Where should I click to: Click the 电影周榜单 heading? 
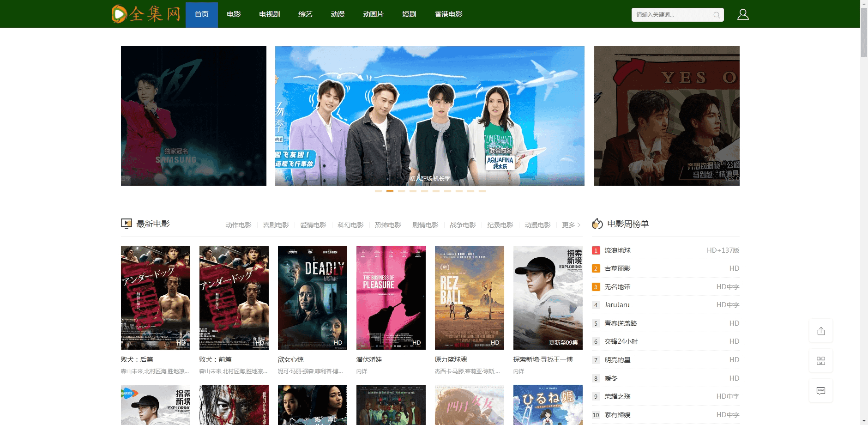click(628, 224)
